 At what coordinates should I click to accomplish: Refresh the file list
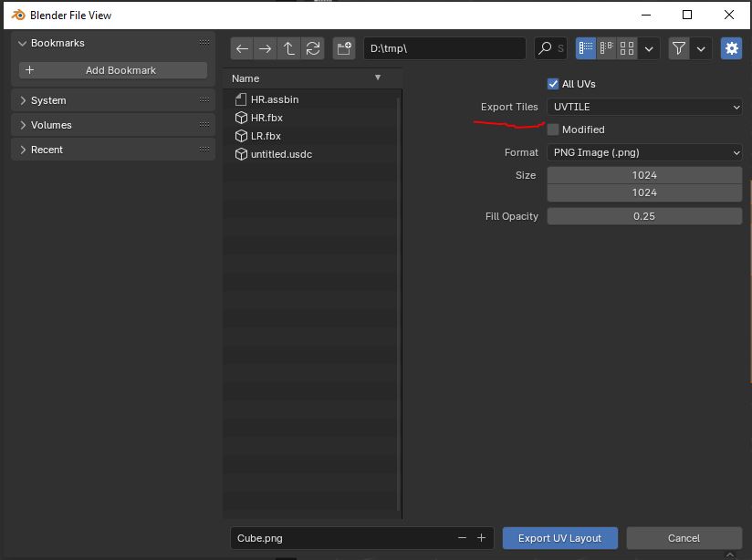pyautogui.click(x=313, y=48)
